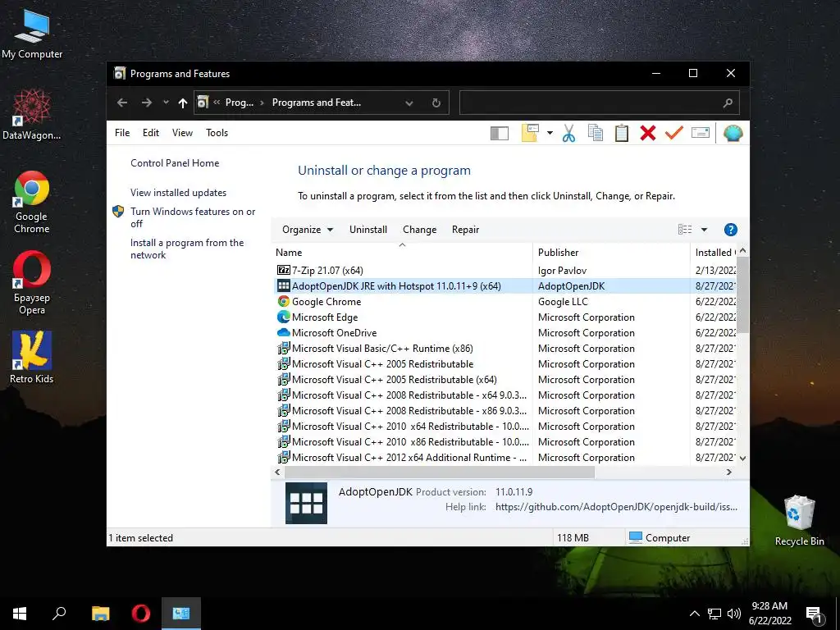The height and width of the screenshot is (630, 840).
Task: Open the Windows Start menu
Action: [20, 614]
